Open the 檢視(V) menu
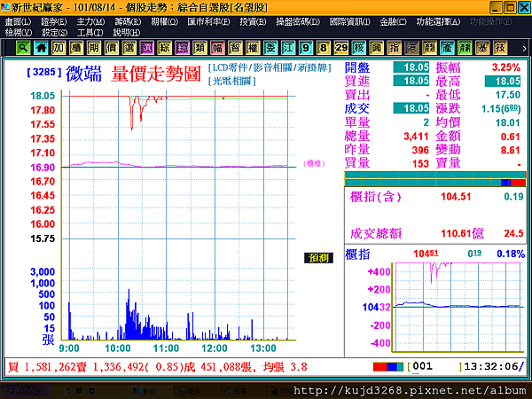 coord(19,33)
